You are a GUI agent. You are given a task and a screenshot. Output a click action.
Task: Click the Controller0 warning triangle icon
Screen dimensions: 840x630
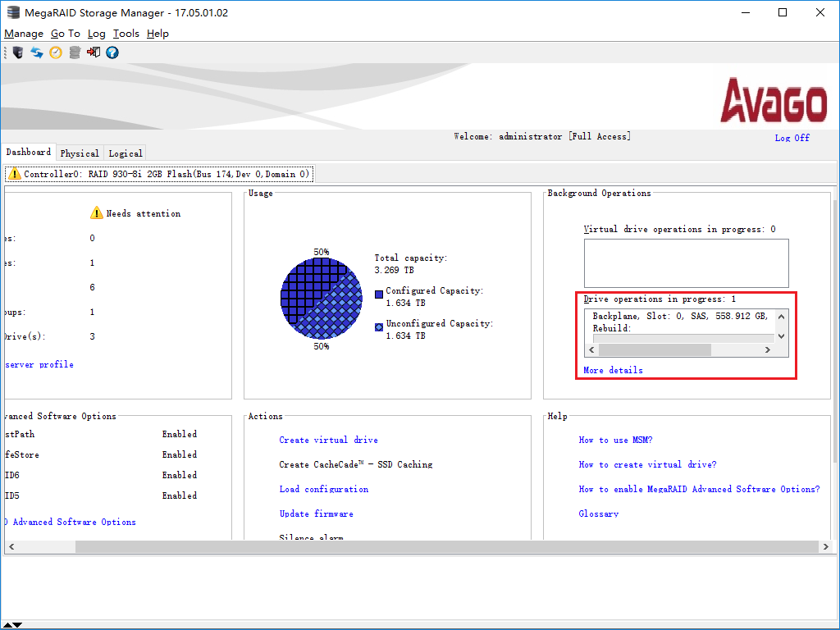(14, 174)
